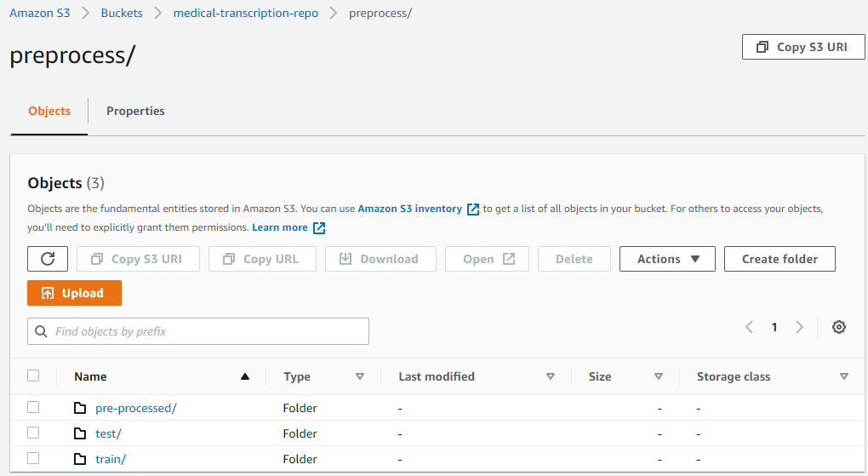Click the orange Upload button
This screenshot has height=476, width=868.
74,293
